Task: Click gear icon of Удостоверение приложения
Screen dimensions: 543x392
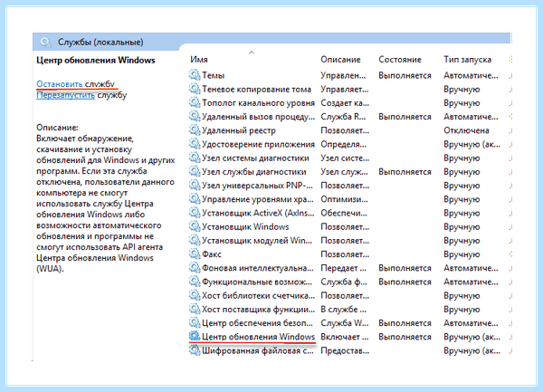Action: click(195, 144)
